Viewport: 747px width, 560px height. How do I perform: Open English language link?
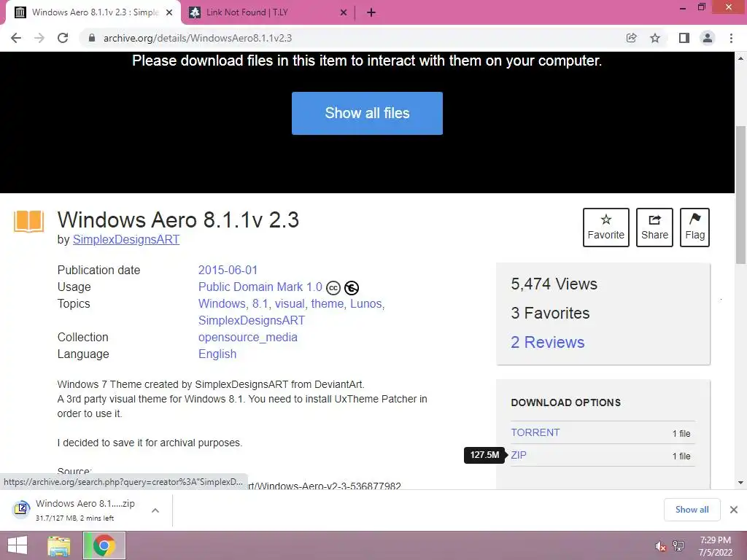217,354
